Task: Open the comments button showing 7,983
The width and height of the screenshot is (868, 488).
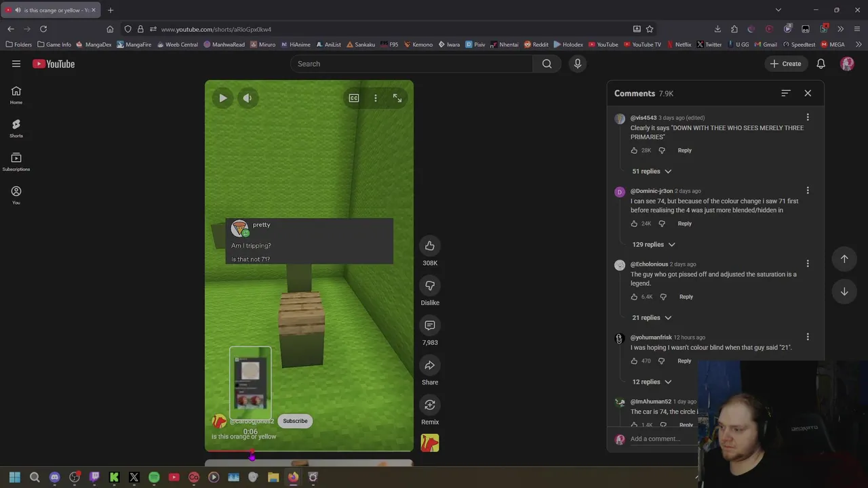Action: 430,325
